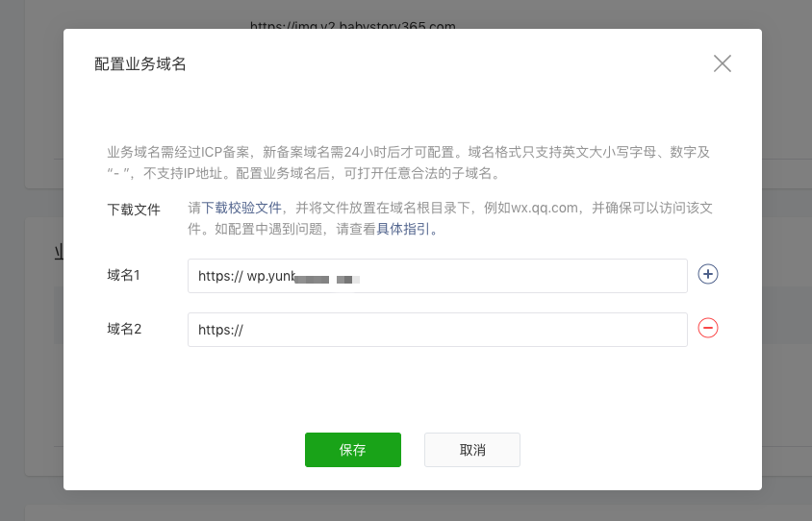Click the 域名1 label
812x521 pixels.
[x=123, y=275]
